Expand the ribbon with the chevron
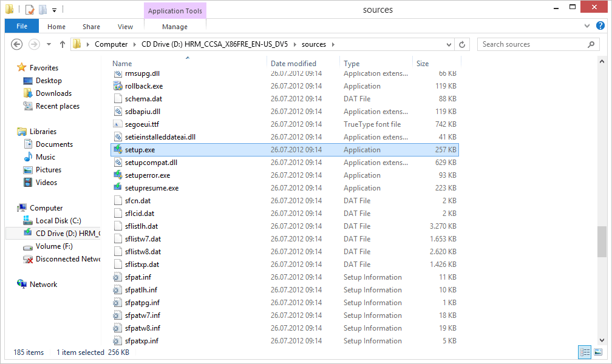The width and height of the screenshot is (612, 364). tap(586, 25)
